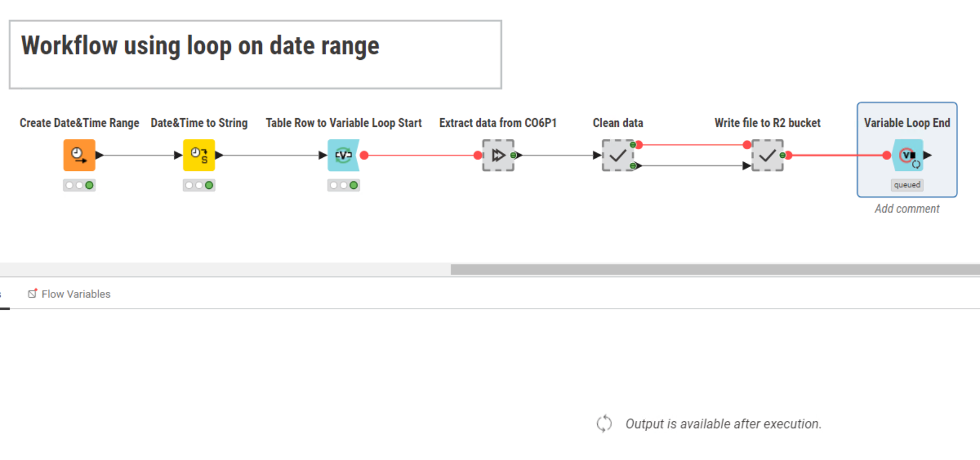This screenshot has width=980, height=460.
Task: Open the Flow Variables tab
Action: pos(69,294)
